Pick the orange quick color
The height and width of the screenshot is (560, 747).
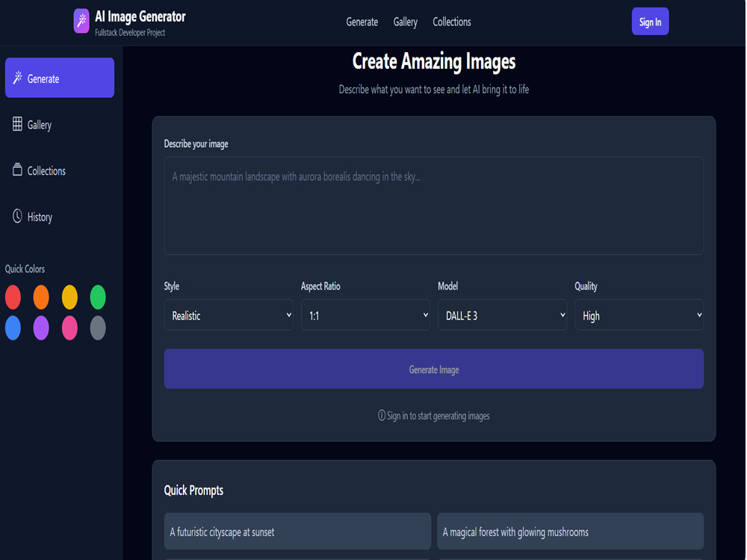(x=41, y=297)
